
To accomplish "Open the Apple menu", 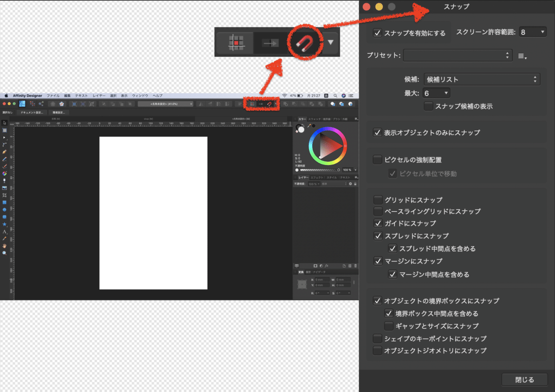I will point(6,96).
